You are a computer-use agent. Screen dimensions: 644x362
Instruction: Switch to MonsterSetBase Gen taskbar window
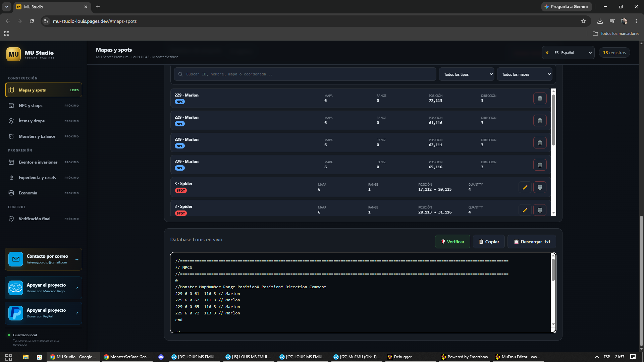pos(127,357)
